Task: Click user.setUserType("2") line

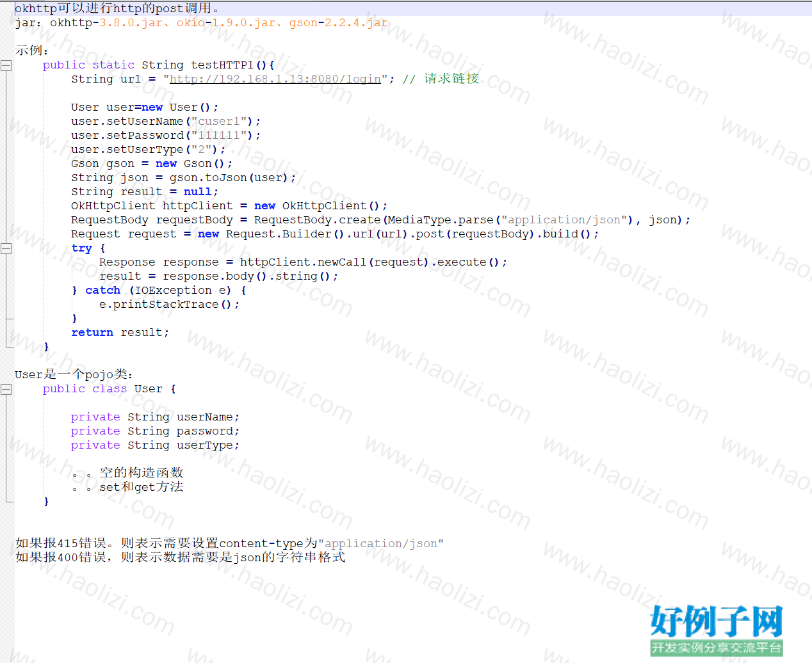Action: point(149,150)
